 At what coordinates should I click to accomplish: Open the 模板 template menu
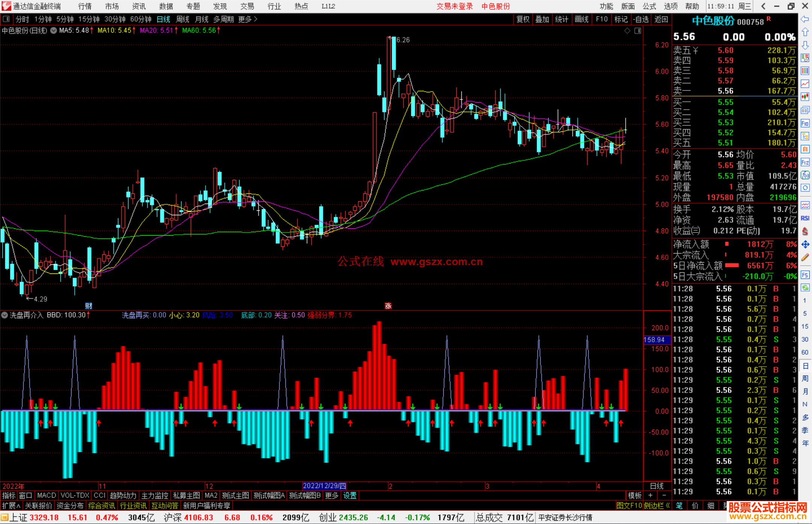pyautogui.click(x=635, y=495)
